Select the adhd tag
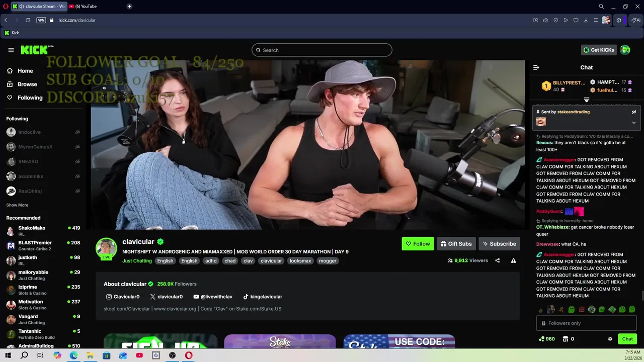The image size is (644, 362). point(211,260)
